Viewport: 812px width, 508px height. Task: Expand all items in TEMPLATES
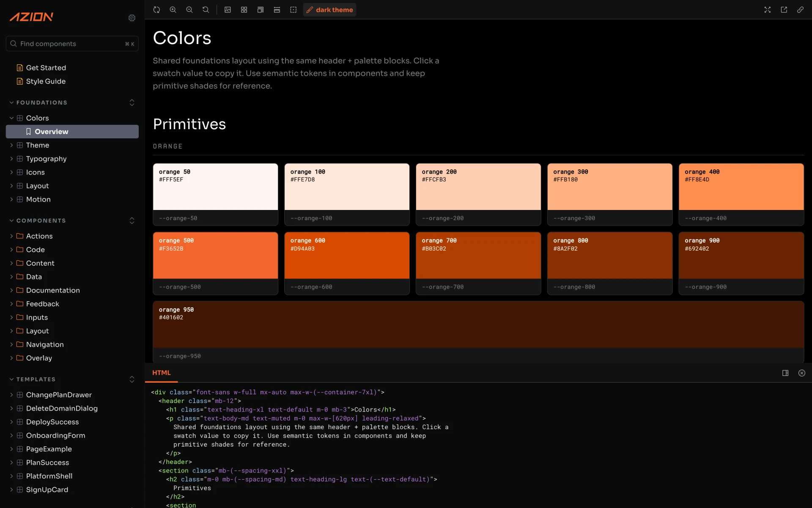click(x=132, y=379)
